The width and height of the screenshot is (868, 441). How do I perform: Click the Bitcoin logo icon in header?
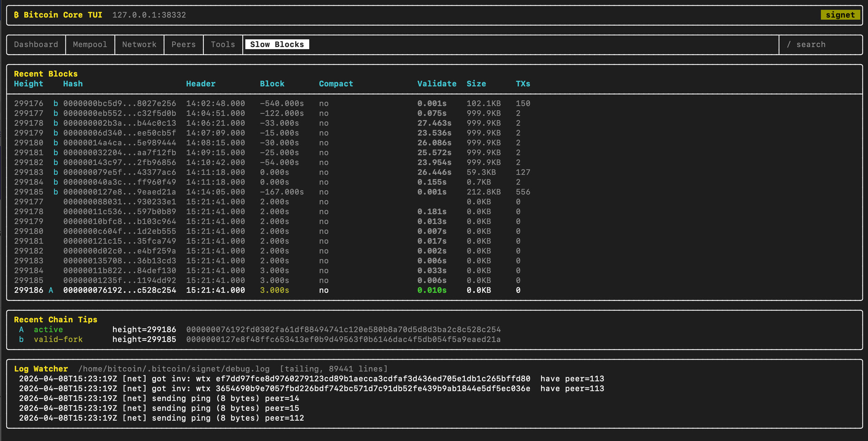tap(16, 15)
